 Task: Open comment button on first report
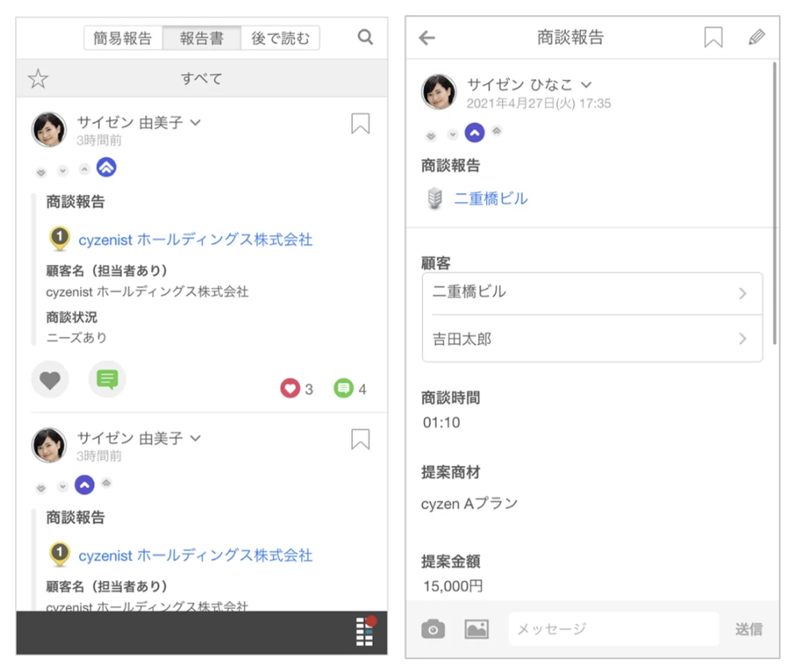[107, 380]
